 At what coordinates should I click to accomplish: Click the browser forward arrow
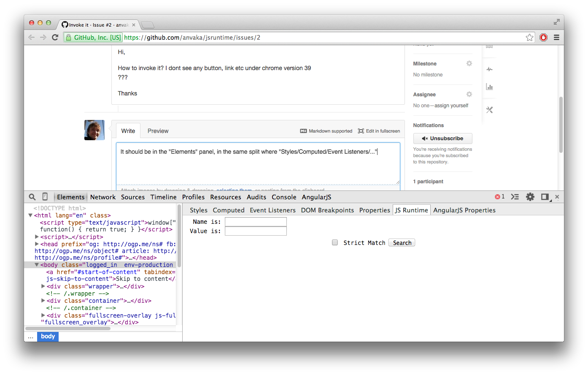click(x=43, y=38)
